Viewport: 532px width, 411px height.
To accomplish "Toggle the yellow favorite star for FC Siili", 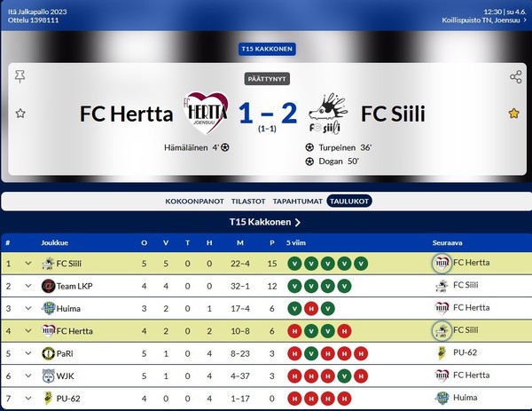I will tap(513, 113).
